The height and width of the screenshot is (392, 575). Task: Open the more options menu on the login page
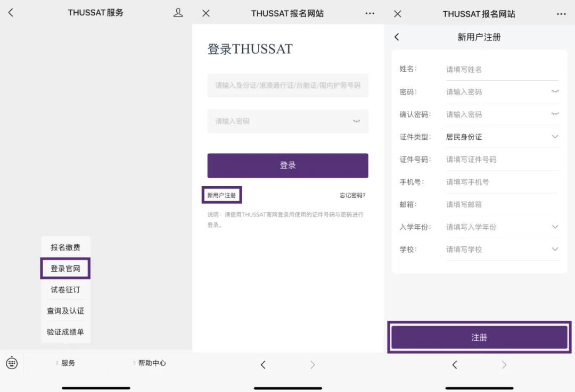369,14
